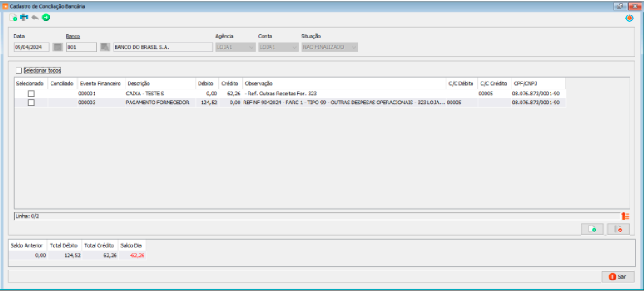Click the new document toolbar icon

(13, 18)
